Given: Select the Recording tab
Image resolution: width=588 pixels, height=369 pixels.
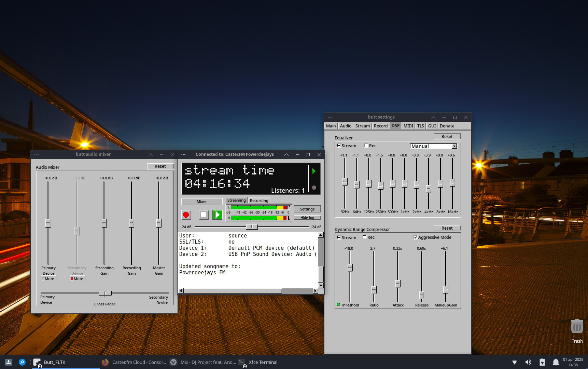Looking at the screenshot, I should [259, 201].
